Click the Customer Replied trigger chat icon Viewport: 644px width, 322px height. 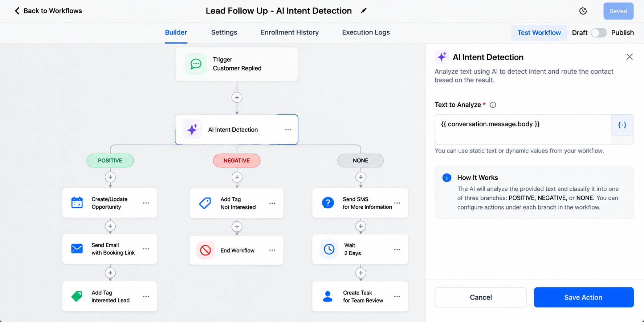pyautogui.click(x=196, y=64)
